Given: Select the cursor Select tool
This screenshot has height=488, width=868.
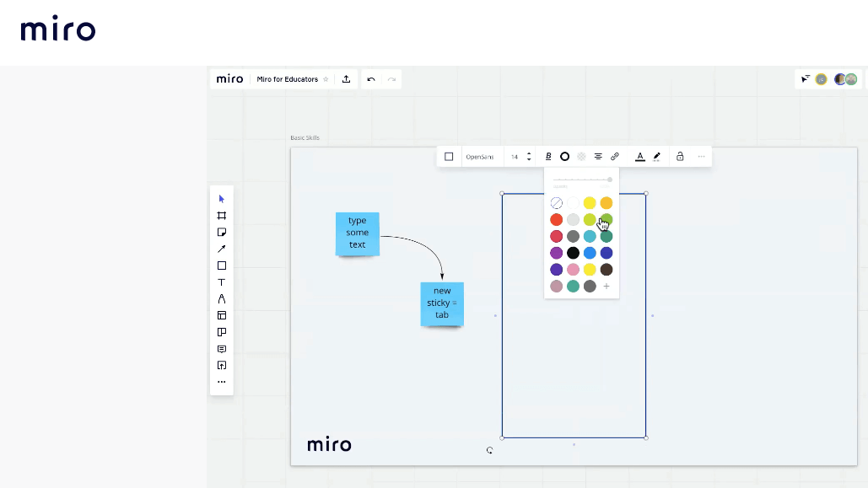Looking at the screenshot, I should pyautogui.click(x=221, y=199).
